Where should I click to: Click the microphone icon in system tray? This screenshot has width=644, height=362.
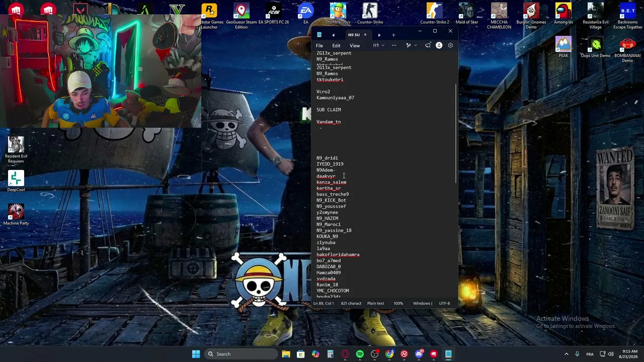click(577, 354)
